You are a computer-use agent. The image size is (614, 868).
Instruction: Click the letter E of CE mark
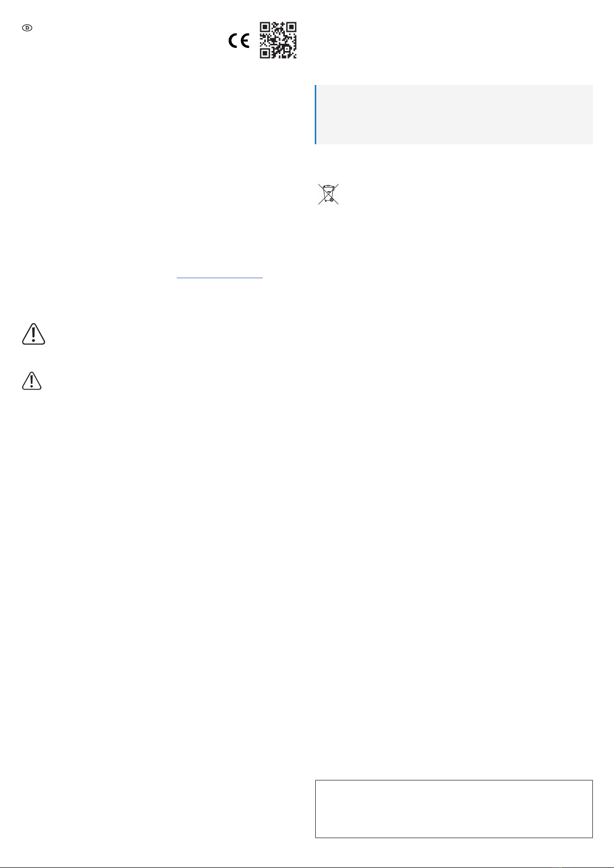click(245, 41)
